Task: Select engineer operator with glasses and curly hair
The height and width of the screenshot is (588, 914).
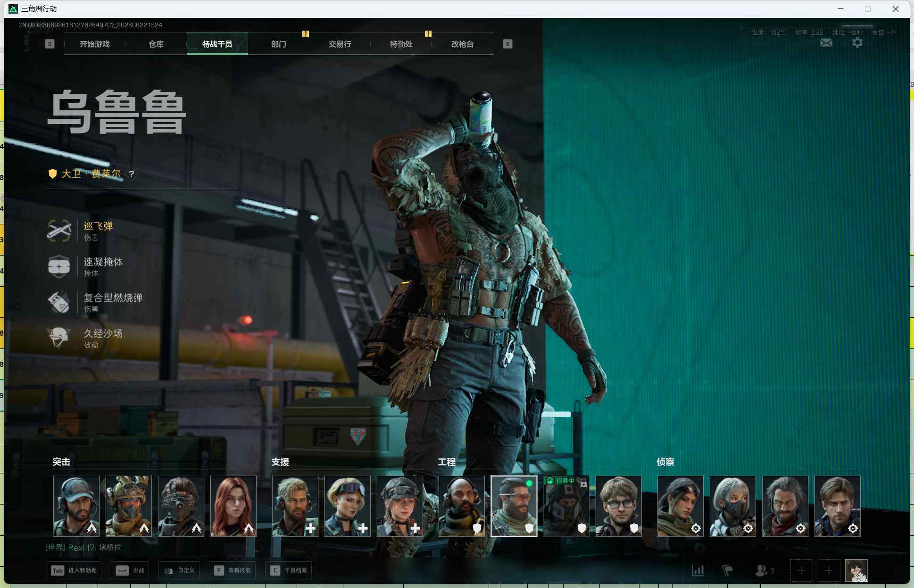Action: [x=619, y=506]
